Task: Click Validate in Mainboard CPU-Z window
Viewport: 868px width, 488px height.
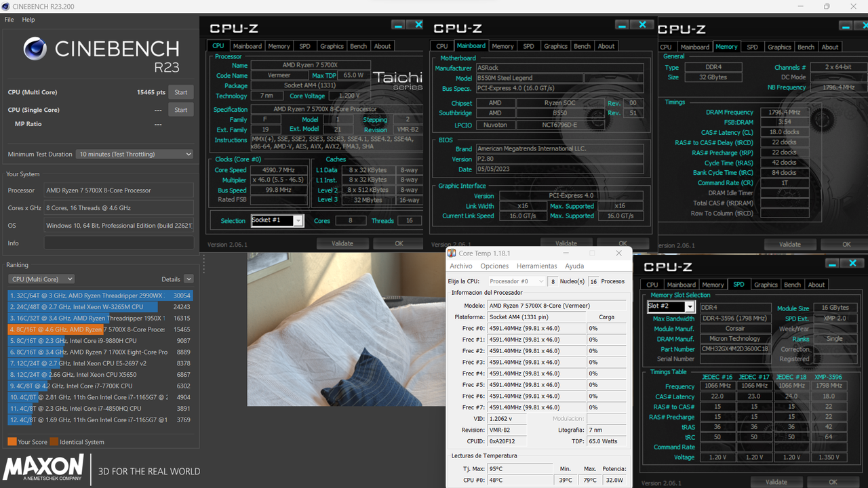Action: click(x=566, y=243)
